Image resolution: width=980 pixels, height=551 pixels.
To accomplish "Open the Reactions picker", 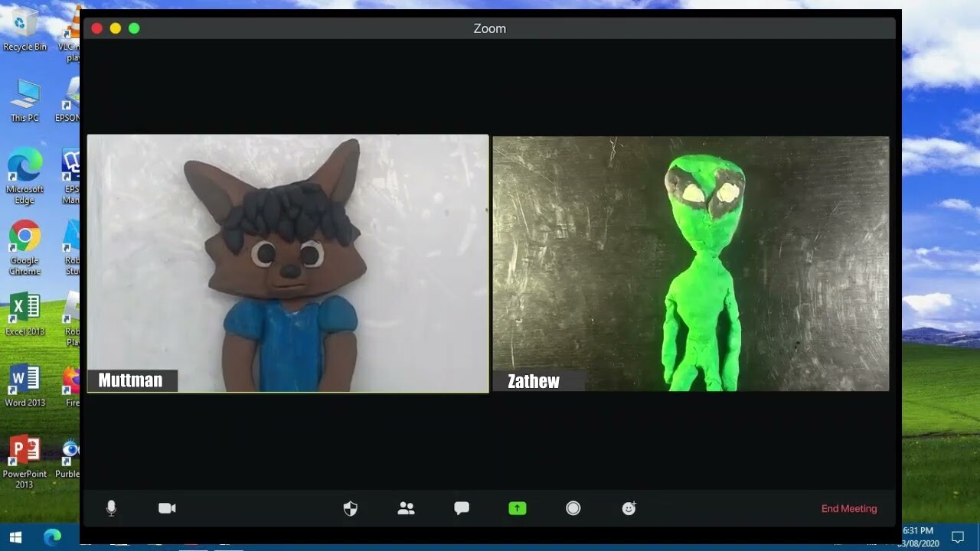I will pos(629,508).
